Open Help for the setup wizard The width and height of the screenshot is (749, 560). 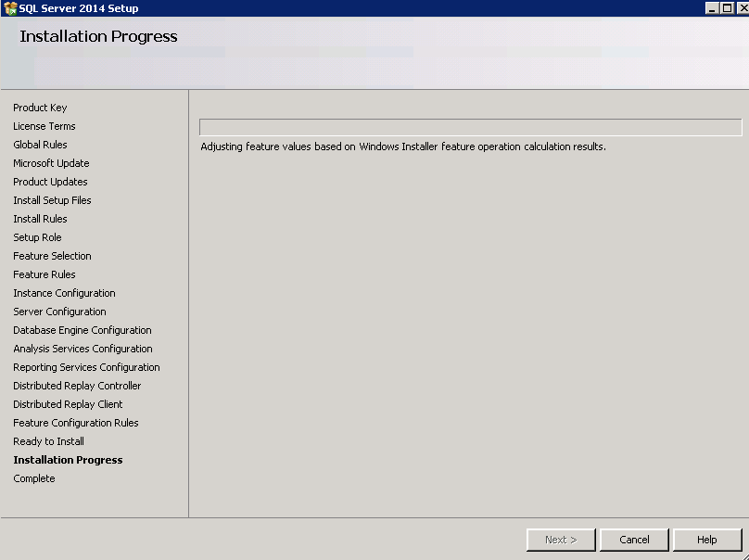[x=707, y=540]
